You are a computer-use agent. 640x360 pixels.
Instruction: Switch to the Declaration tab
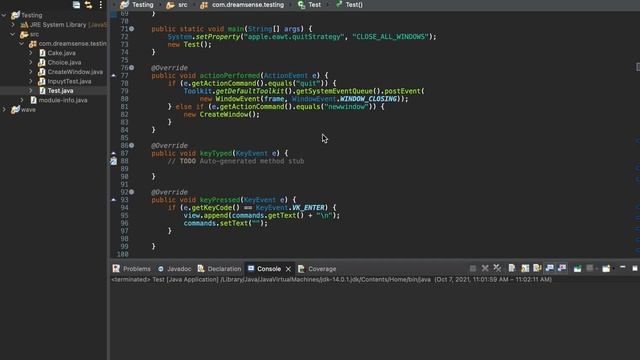220,269
